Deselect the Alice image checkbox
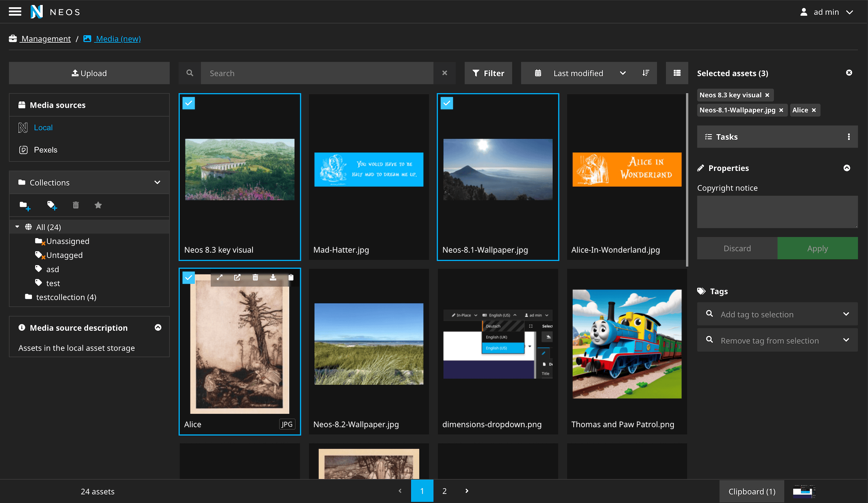 [x=188, y=278]
